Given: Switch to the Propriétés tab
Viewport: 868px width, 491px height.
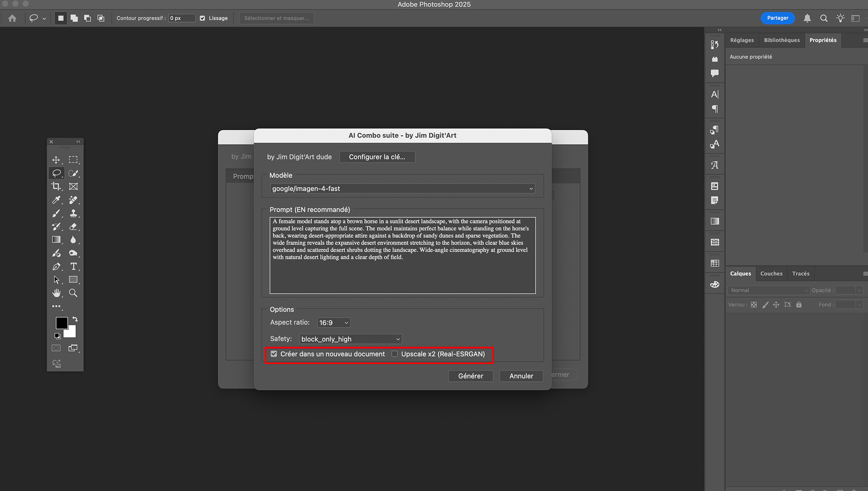Looking at the screenshot, I should (823, 40).
